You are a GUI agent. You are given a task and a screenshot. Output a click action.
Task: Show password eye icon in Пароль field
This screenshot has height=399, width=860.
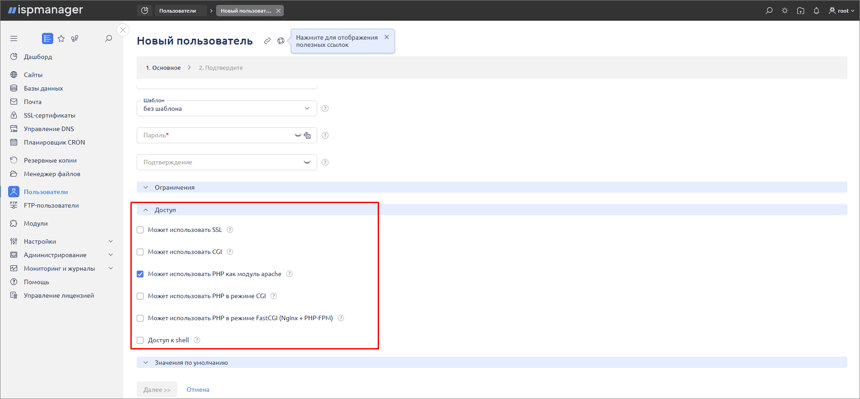(x=298, y=135)
